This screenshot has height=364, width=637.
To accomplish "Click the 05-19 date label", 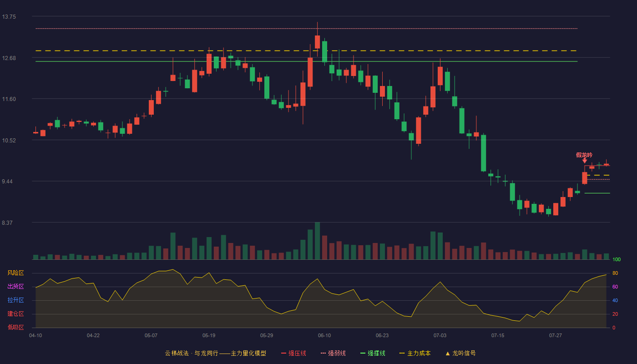I will coord(209,335).
